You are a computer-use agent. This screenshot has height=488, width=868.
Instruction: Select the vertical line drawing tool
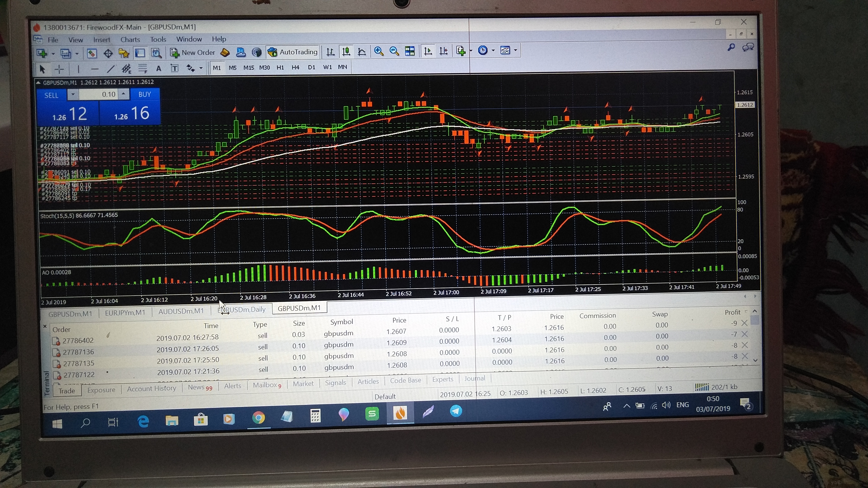tap(78, 69)
